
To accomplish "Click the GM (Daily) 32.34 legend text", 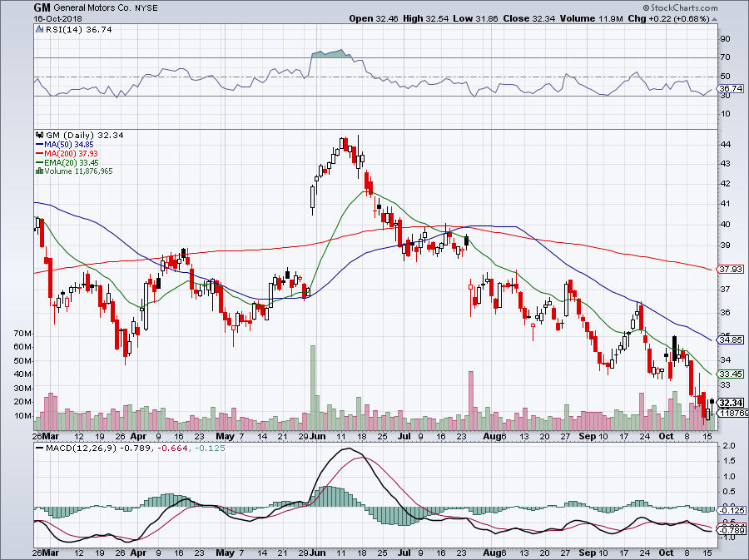I will click(x=85, y=136).
